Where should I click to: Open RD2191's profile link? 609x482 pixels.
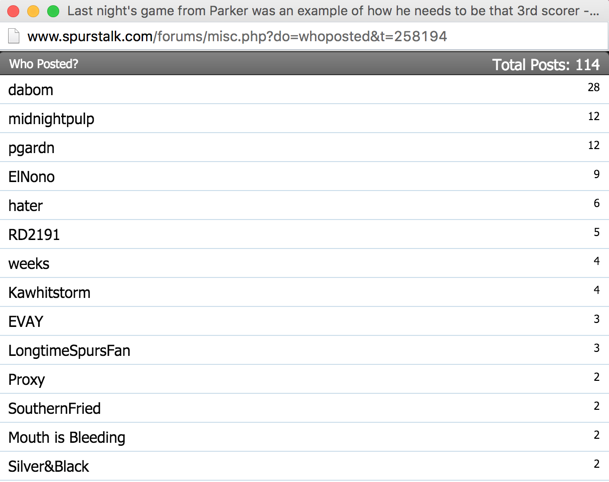coord(34,235)
